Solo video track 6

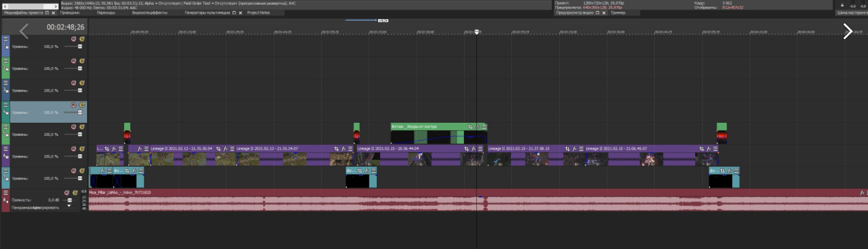tap(81, 149)
